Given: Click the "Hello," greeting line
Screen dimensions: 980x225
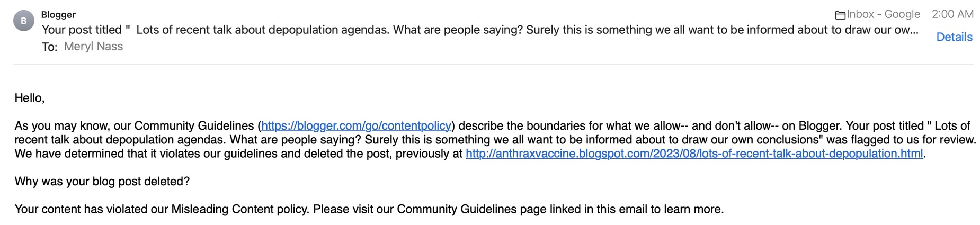Looking at the screenshot, I should pos(30,98).
